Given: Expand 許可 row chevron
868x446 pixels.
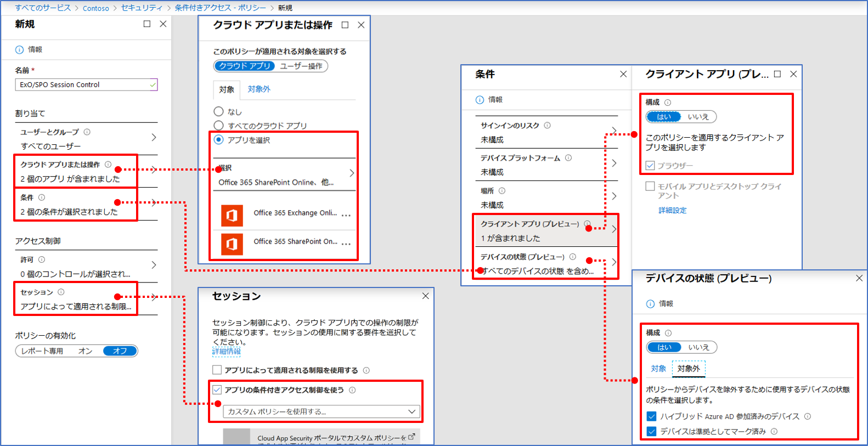Looking at the screenshot, I should pyautogui.click(x=154, y=265).
